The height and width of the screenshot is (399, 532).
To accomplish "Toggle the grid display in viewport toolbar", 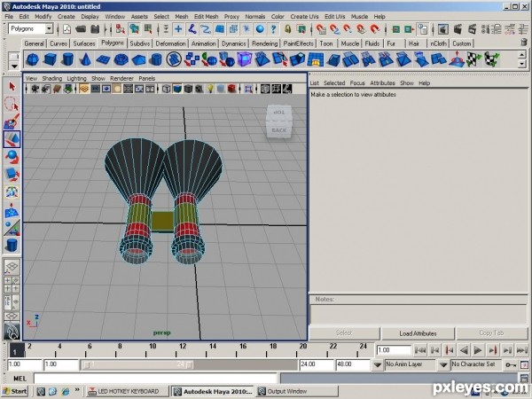I will (84, 89).
